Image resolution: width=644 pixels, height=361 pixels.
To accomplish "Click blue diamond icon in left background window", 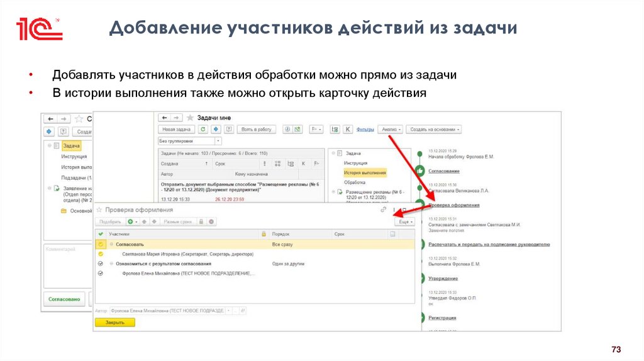I will pos(49,132).
